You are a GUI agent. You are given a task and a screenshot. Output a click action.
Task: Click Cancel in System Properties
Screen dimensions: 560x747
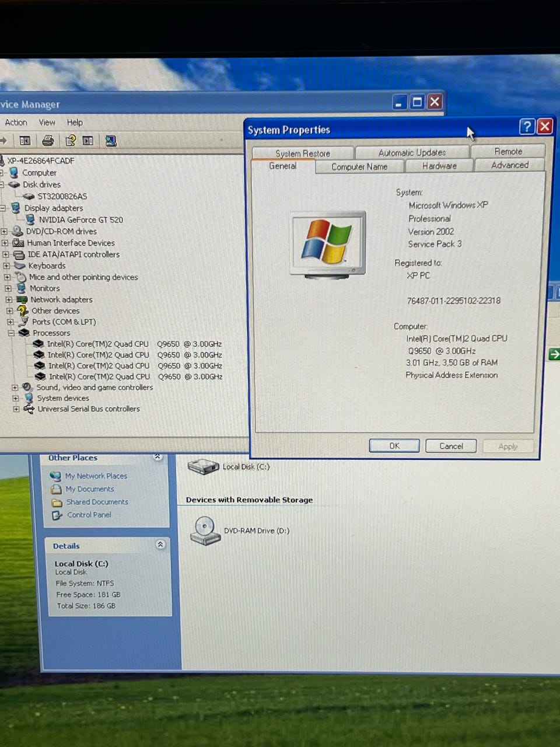click(451, 446)
